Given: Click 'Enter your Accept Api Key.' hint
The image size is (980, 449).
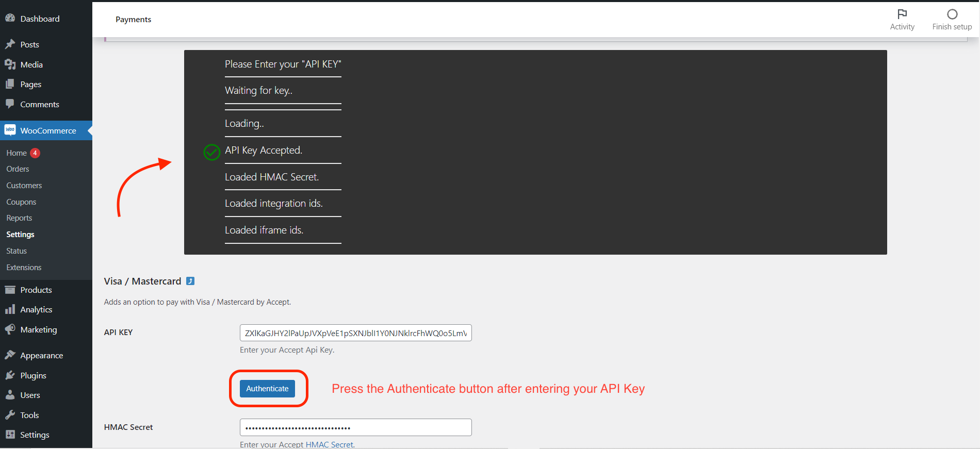Looking at the screenshot, I should pyautogui.click(x=287, y=350).
